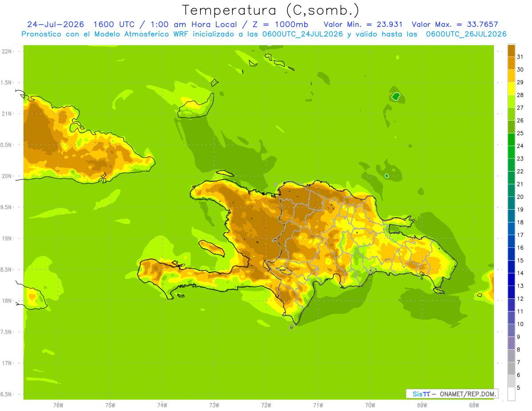
Task: Click the legend number 6
Action: click(519, 375)
